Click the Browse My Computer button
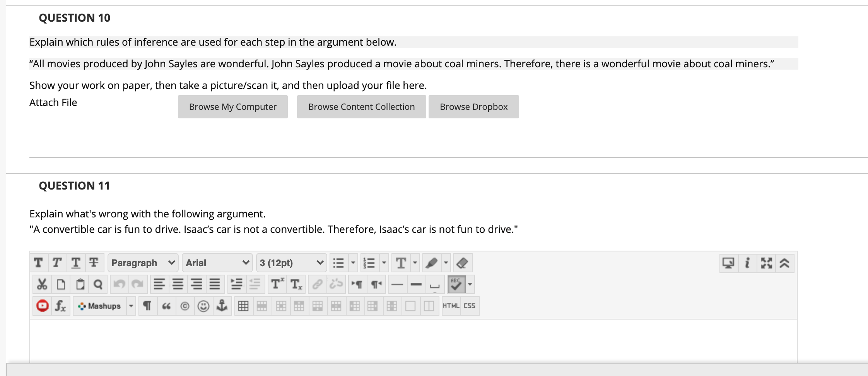Image resolution: width=868 pixels, height=376 pixels. (x=232, y=106)
